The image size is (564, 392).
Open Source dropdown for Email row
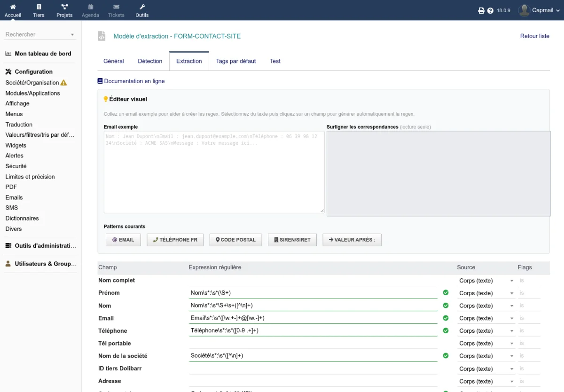pos(486,318)
